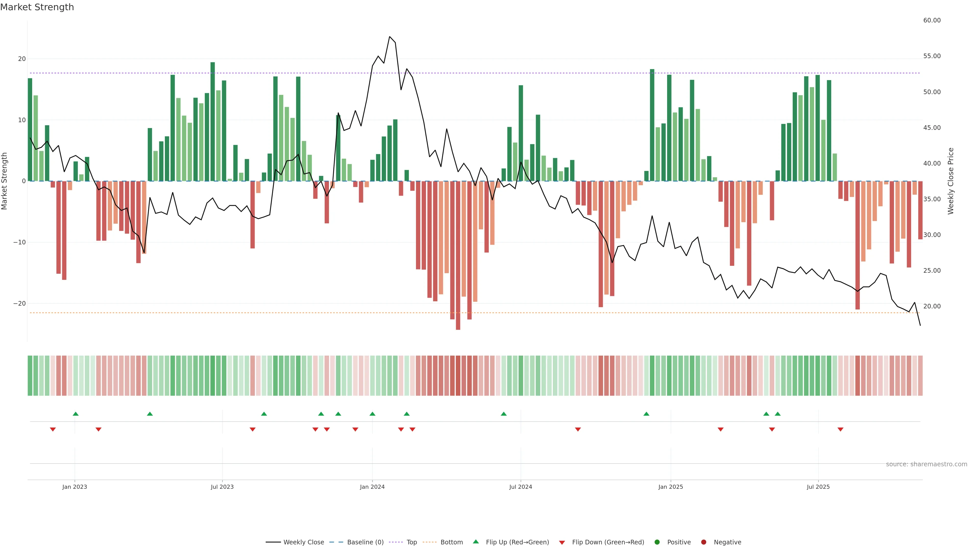980x551 pixels.
Task: Click flip-up triangle just before Jul 2024
Action: (x=504, y=414)
